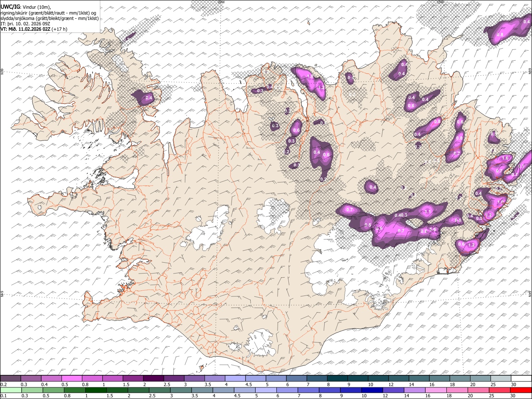Screen dimensions: 532x399
Task: Click the 'IT: þri. 10. 02. 2026 09Z' line
Action: click(x=25, y=24)
